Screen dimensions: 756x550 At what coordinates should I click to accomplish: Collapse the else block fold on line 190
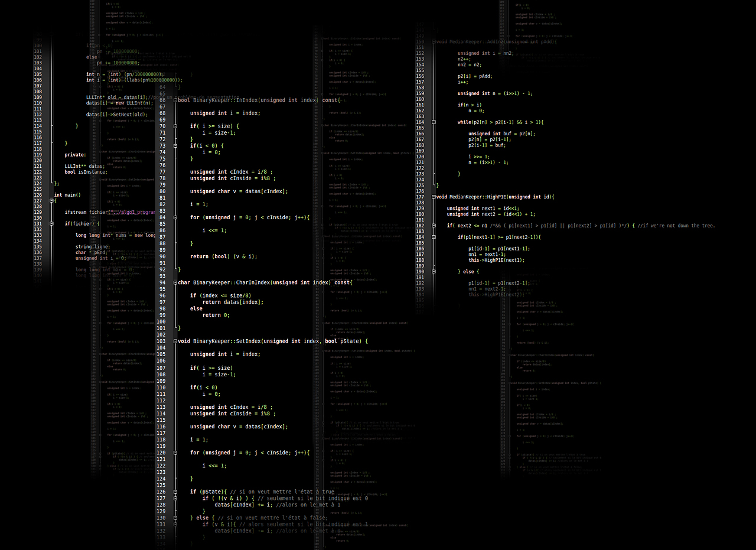point(434,271)
